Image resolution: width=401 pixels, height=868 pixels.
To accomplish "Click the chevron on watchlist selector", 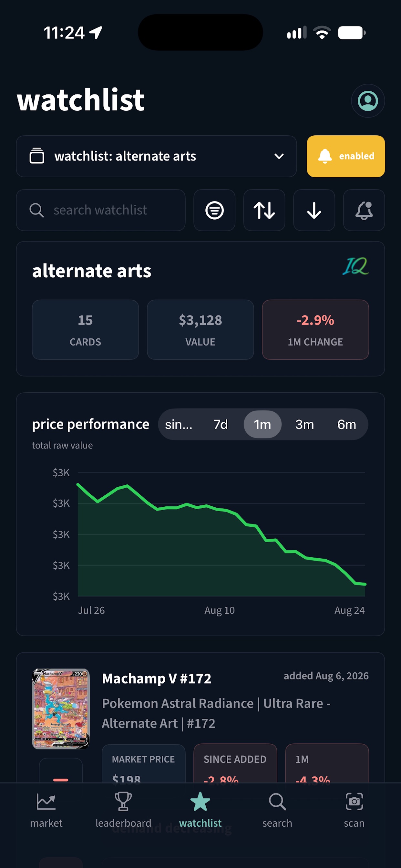I will point(279,156).
